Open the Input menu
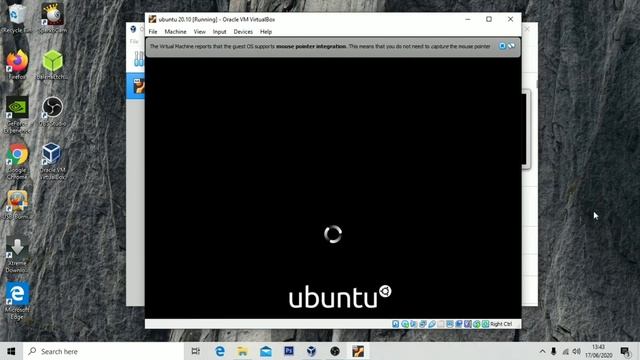This screenshot has height=360, width=640. pyautogui.click(x=219, y=32)
